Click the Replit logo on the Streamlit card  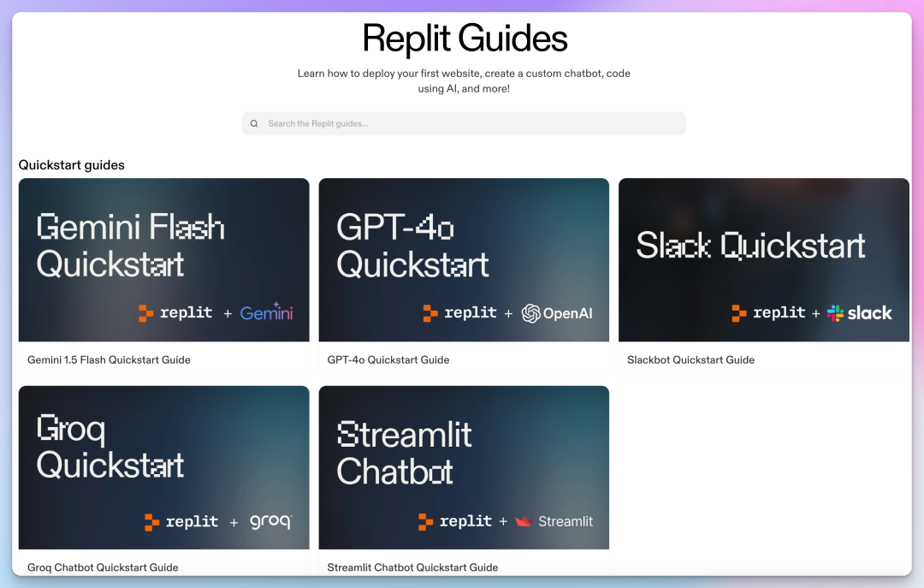tap(456, 521)
